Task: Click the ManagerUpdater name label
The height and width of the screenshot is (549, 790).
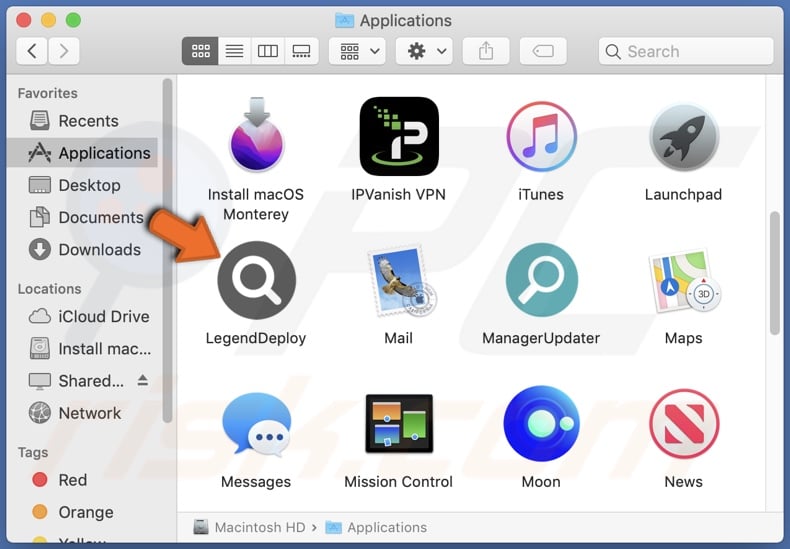Action: point(541,338)
